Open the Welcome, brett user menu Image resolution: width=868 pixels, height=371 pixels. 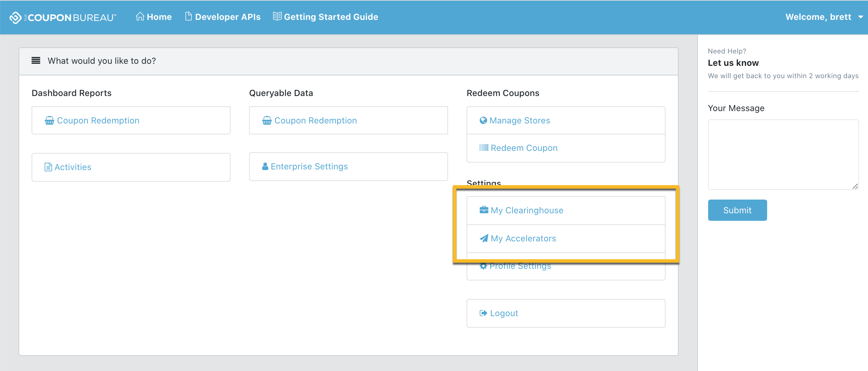pyautogui.click(x=818, y=17)
